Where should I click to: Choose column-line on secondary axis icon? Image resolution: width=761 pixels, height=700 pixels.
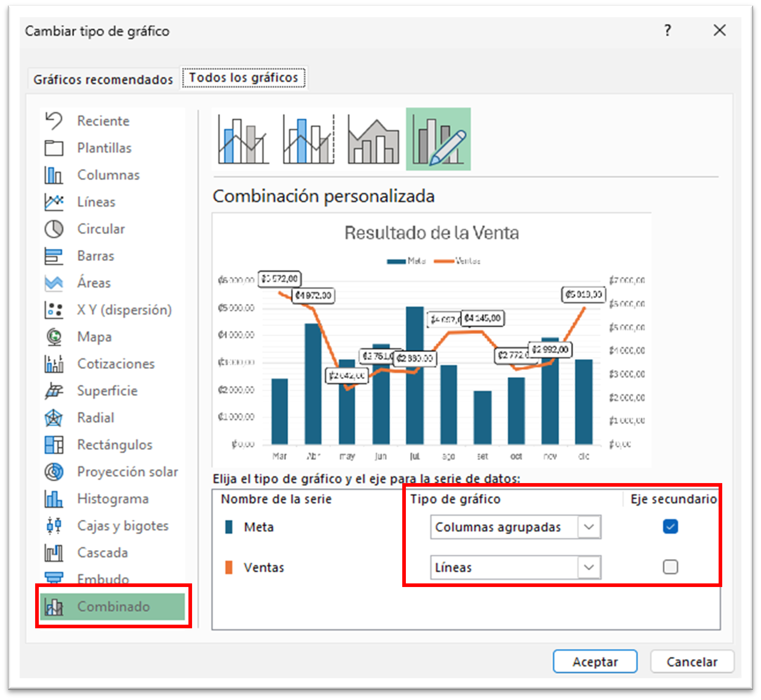[308, 139]
